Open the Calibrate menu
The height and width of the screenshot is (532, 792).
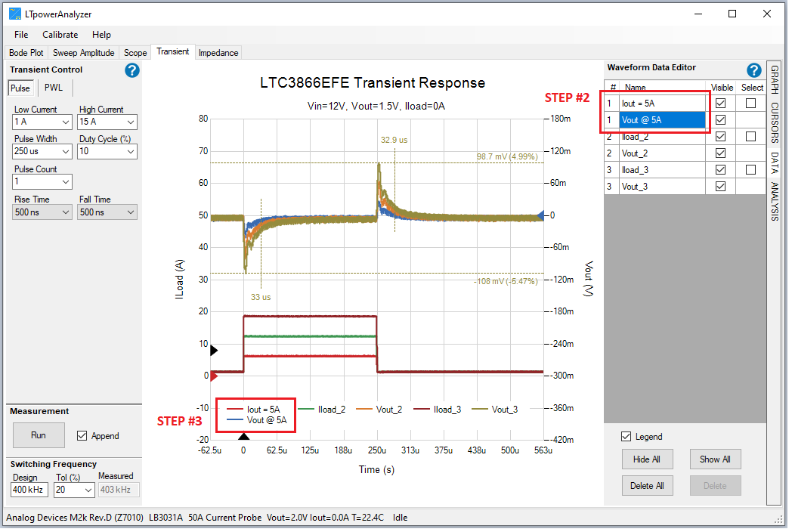[60, 35]
